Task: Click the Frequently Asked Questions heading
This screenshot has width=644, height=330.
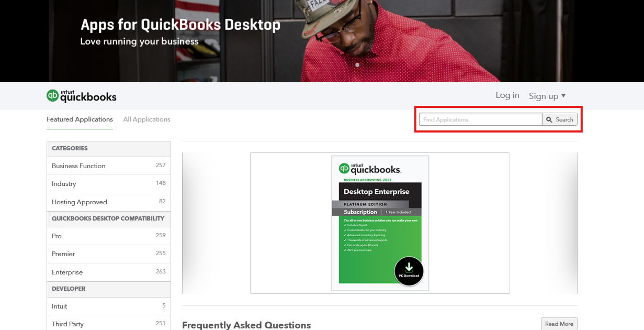Action: point(246,325)
